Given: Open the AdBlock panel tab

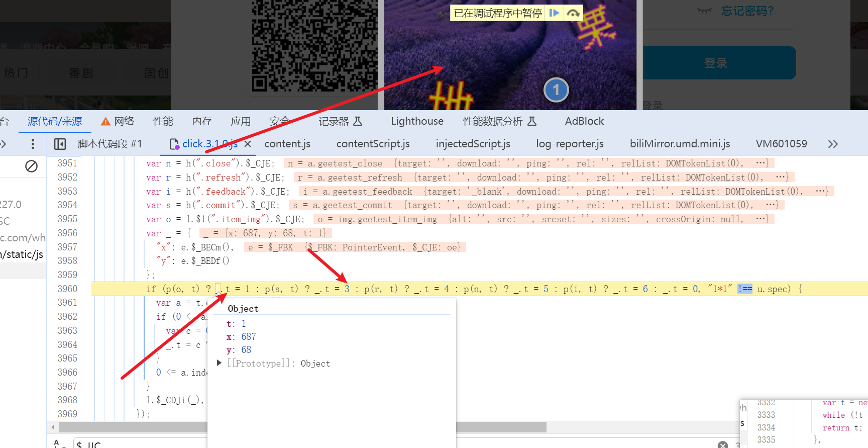Looking at the screenshot, I should tap(584, 121).
